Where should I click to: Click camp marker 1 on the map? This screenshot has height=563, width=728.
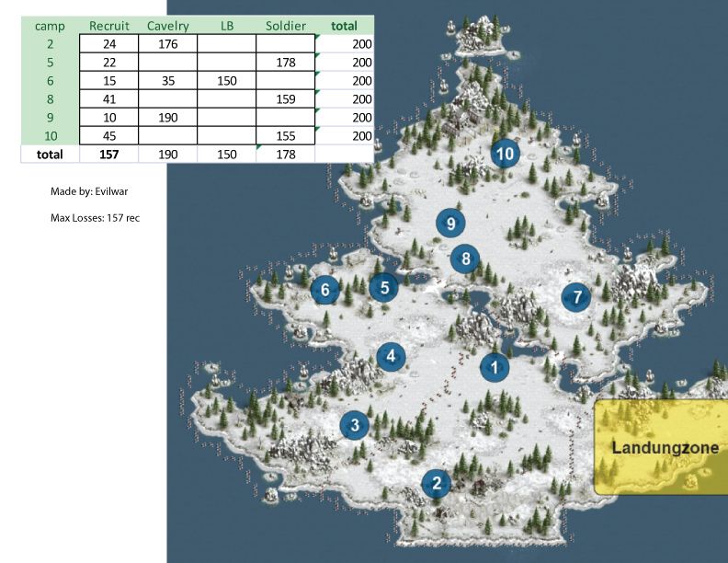point(495,368)
